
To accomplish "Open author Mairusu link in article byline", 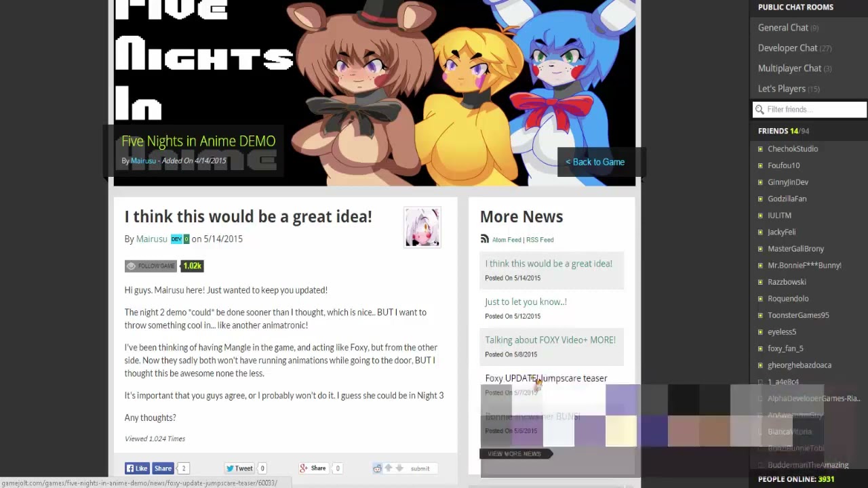I will click(151, 239).
